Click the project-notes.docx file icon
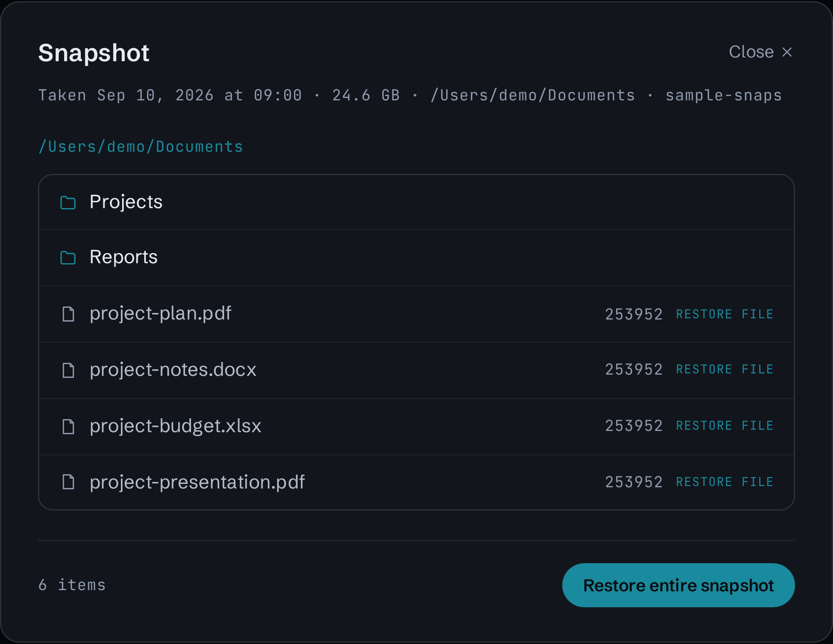The image size is (833, 644). pyautogui.click(x=68, y=370)
